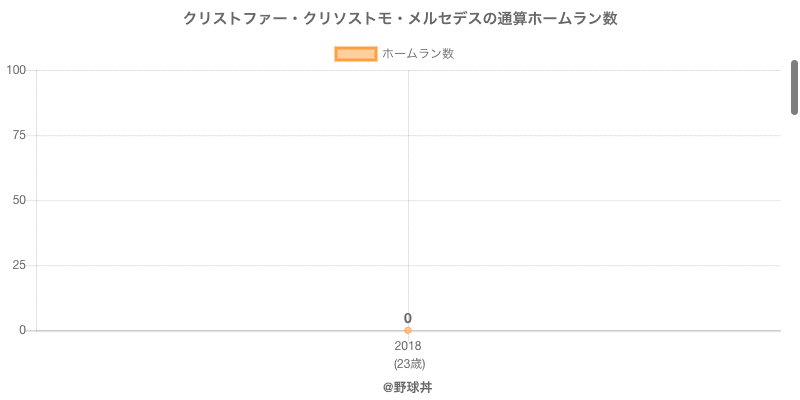Select the (23歳) age label
Viewport: 800px width, 400px height.
click(408, 363)
